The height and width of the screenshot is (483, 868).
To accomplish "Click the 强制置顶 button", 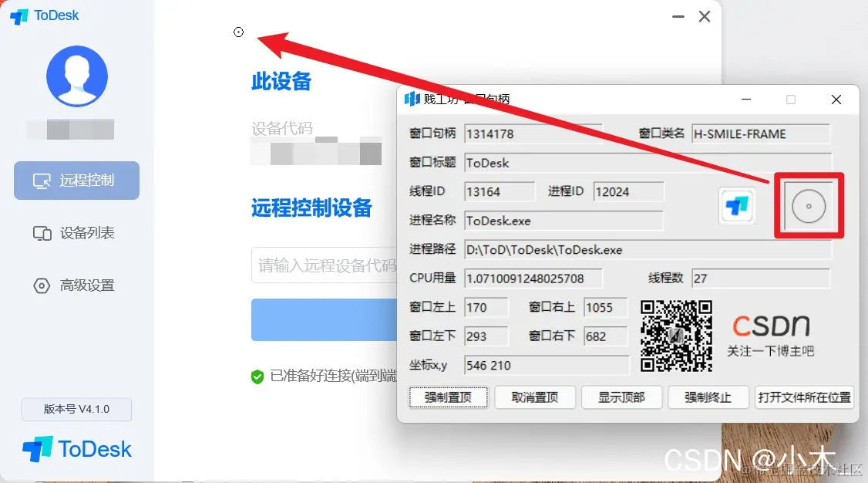I will coord(449,397).
